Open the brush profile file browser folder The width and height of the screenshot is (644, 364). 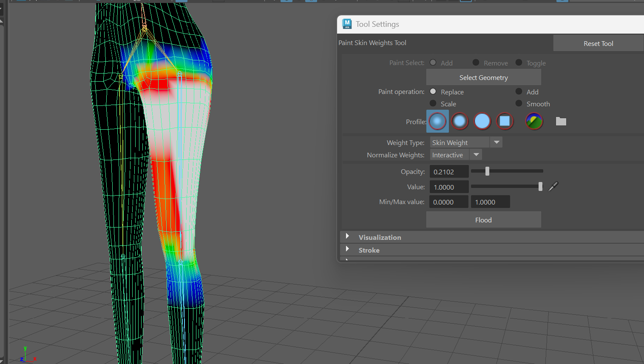[x=561, y=122]
